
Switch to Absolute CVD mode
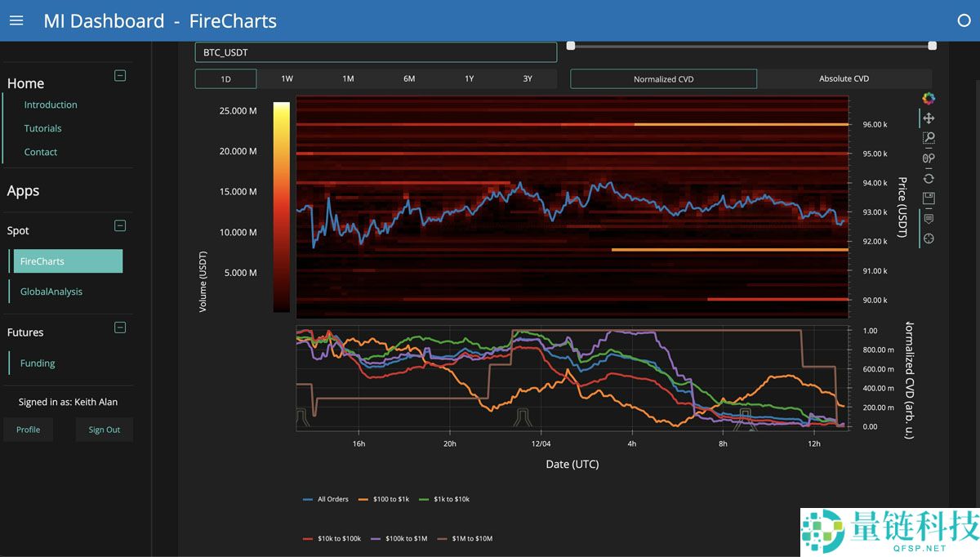point(843,78)
